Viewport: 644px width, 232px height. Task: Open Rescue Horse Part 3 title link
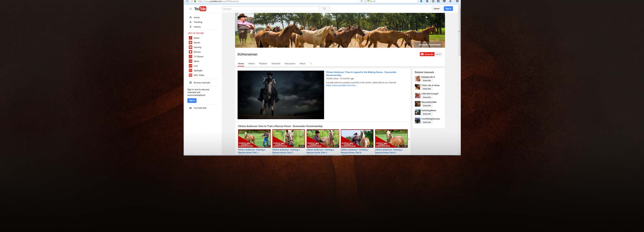tap(320, 151)
